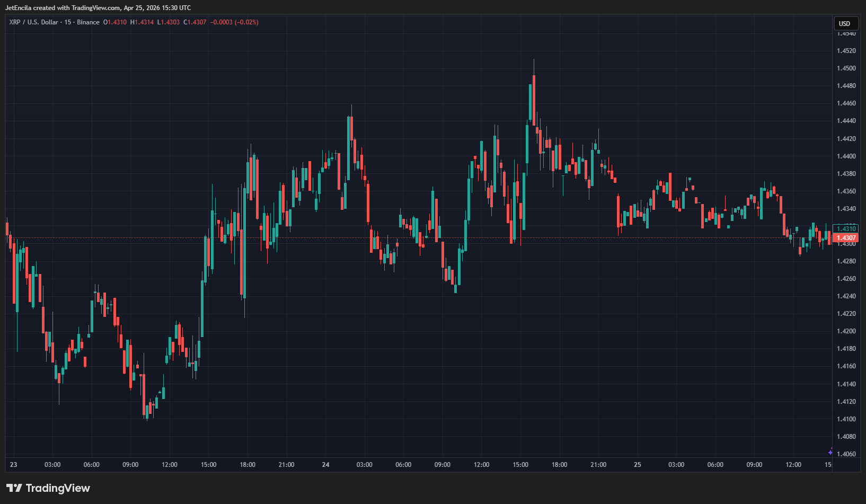Click the 1.4100 level on price scale
This screenshot has height=504, width=866.
coord(846,419)
